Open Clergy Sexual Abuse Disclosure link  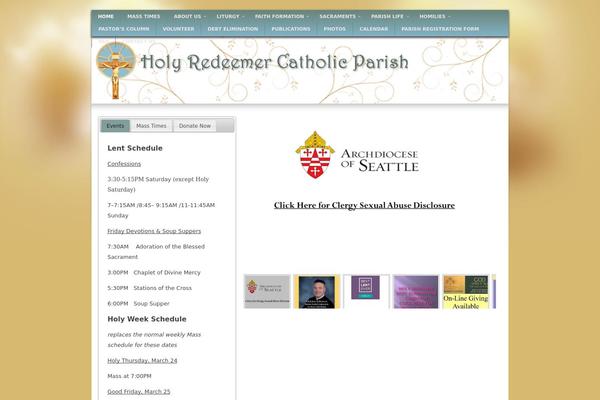coord(364,205)
